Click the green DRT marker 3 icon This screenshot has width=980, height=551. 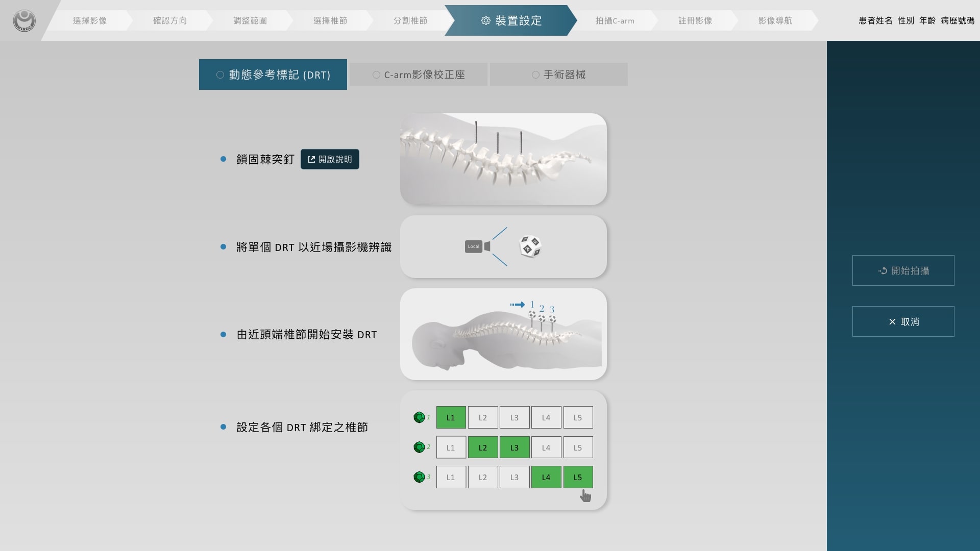419,477
